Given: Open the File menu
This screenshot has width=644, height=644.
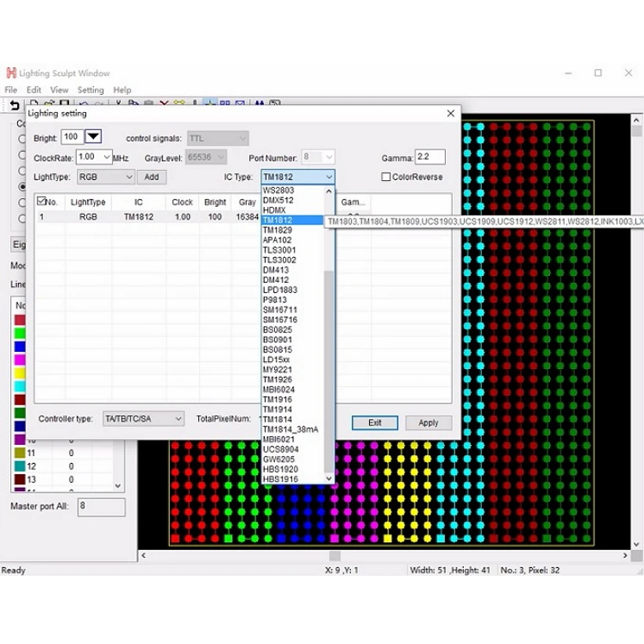Looking at the screenshot, I should pyautogui.click(x=11, y=90).
